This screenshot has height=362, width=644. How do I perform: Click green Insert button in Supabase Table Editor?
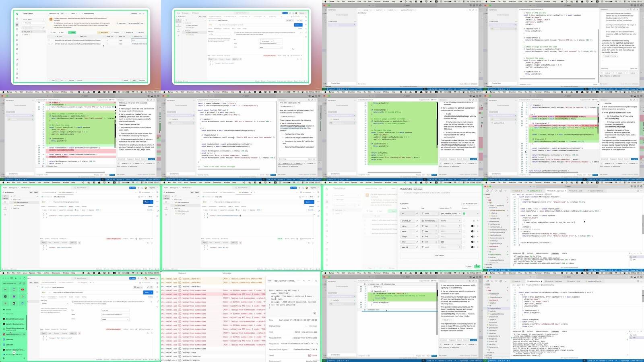pos(72,33)
